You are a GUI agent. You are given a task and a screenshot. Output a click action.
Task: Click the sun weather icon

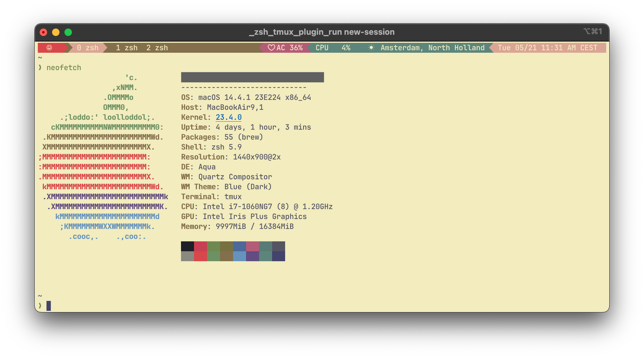tap(371, 48)
